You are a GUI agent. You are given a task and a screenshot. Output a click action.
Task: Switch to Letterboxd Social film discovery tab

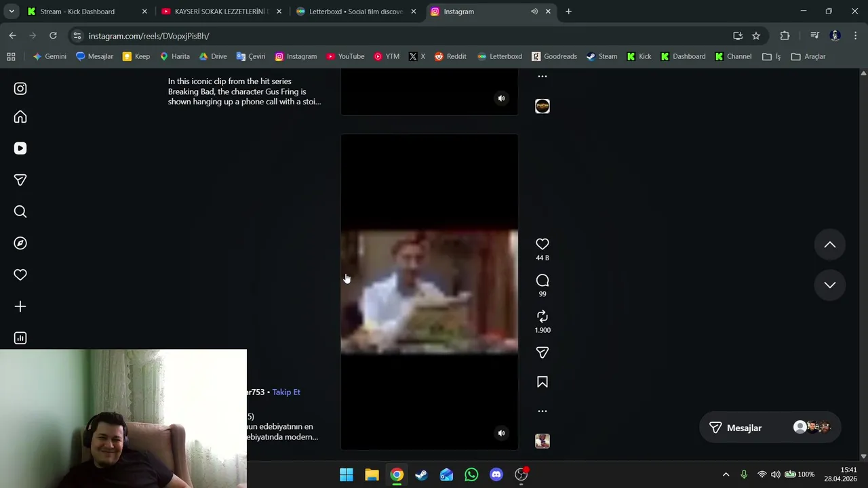tap(356, 12)
